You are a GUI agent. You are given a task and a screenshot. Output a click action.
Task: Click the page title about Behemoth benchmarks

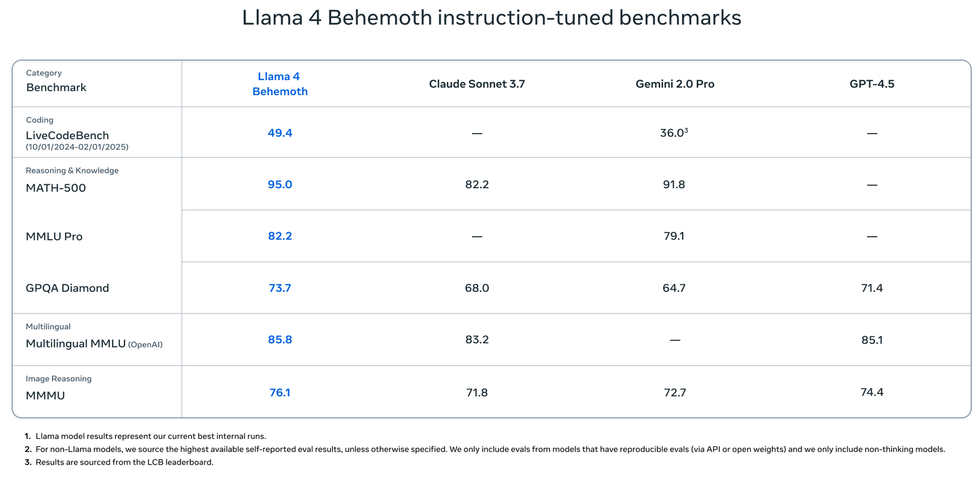(x=491, y=18)
